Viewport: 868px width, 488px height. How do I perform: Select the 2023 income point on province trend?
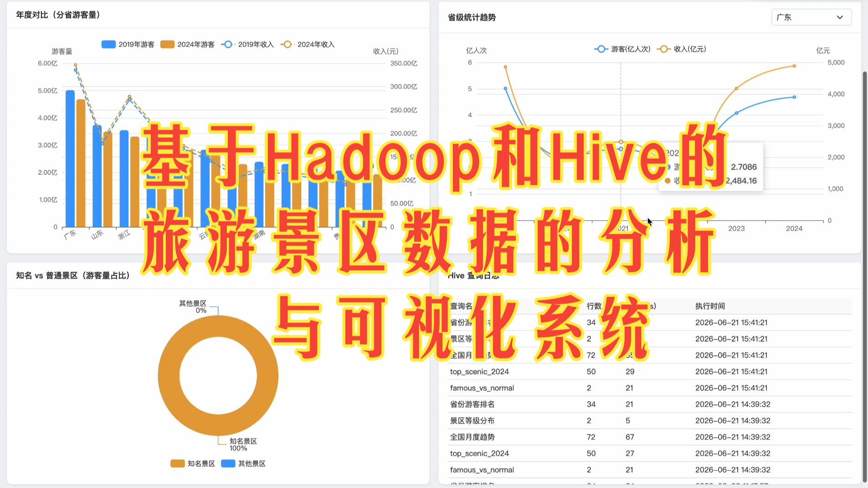(x=736, y=88)
